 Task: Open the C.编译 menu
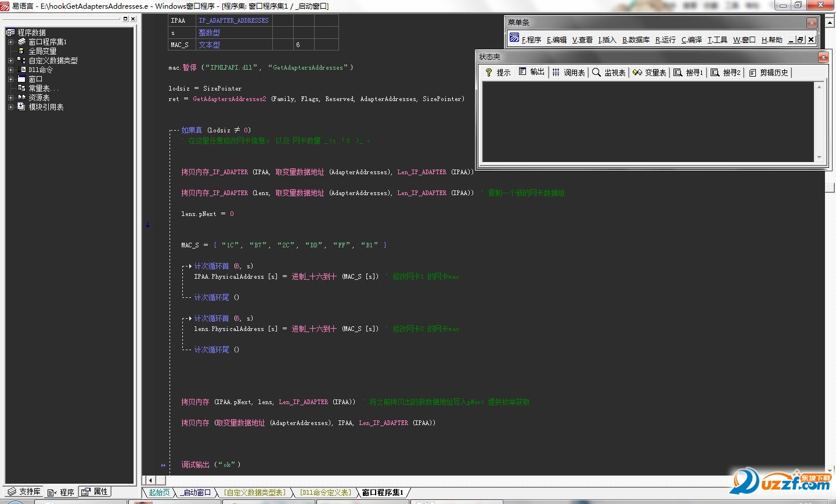691,40
